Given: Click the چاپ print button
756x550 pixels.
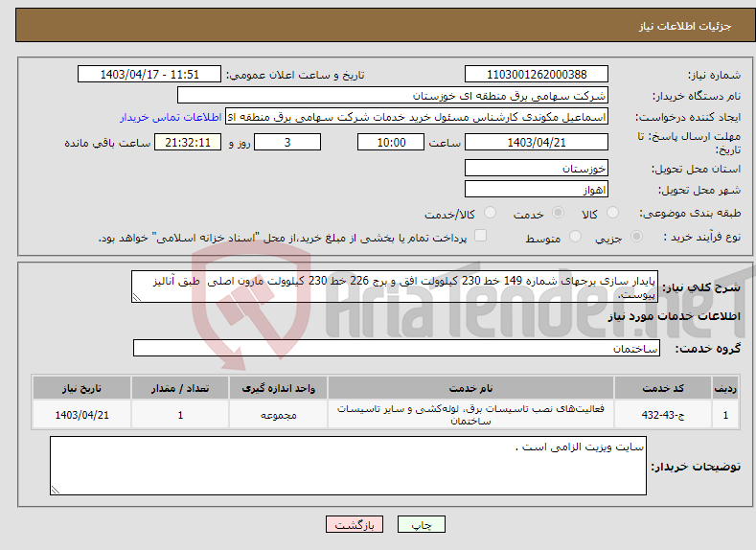Looking at the screenshot, I should tap(421, 524).
